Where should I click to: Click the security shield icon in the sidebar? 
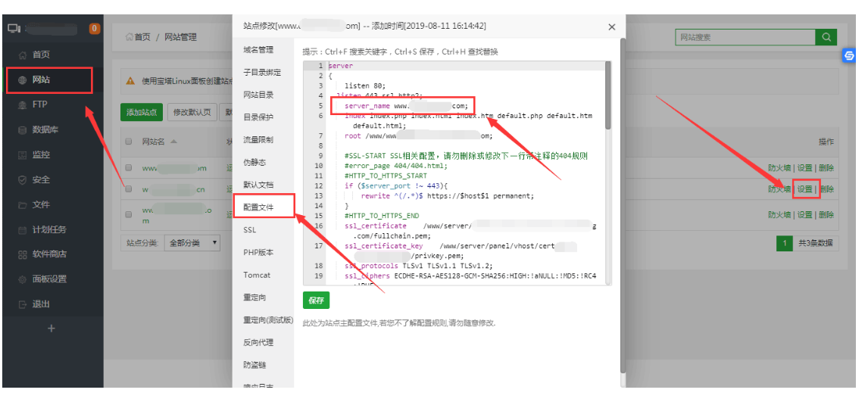23,180
